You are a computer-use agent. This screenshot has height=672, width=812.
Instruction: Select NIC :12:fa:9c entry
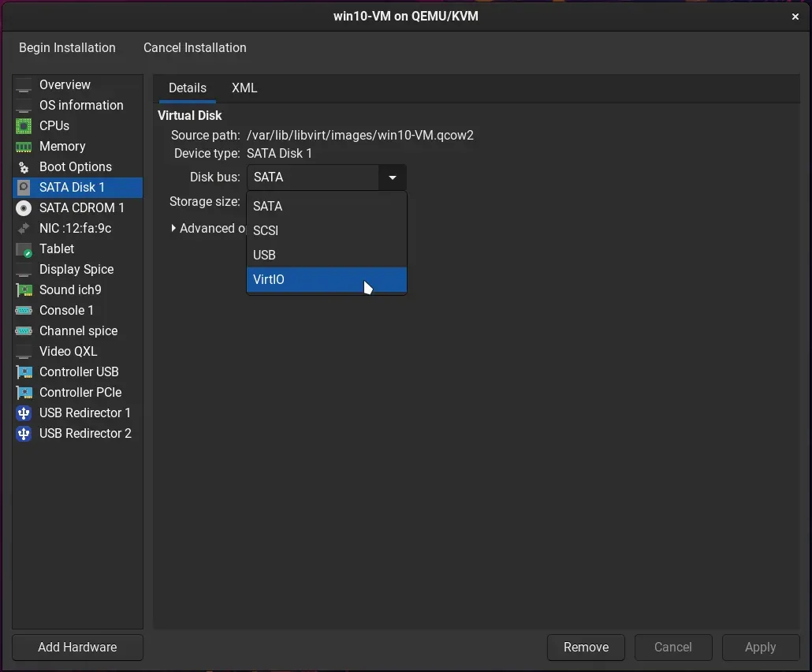[78, 229]
